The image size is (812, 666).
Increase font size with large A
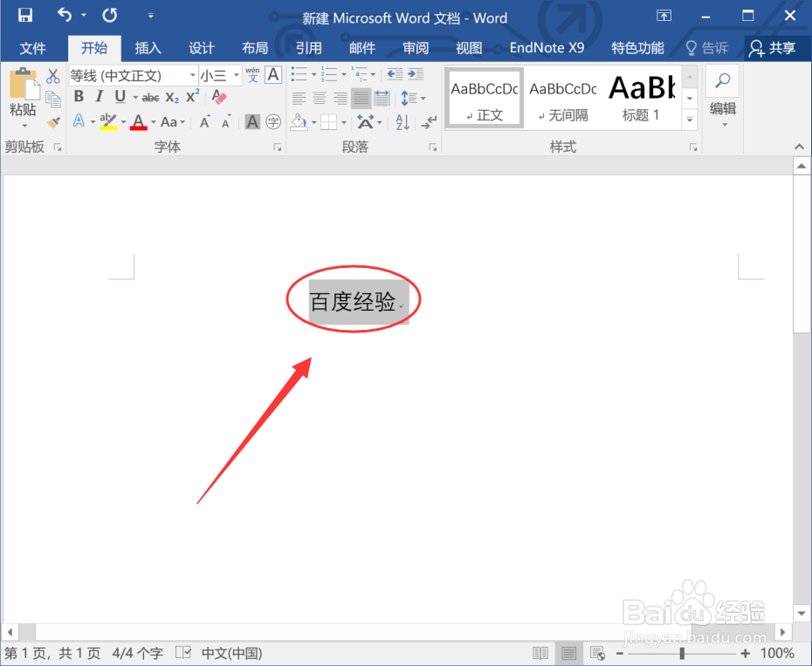point(205,122)
